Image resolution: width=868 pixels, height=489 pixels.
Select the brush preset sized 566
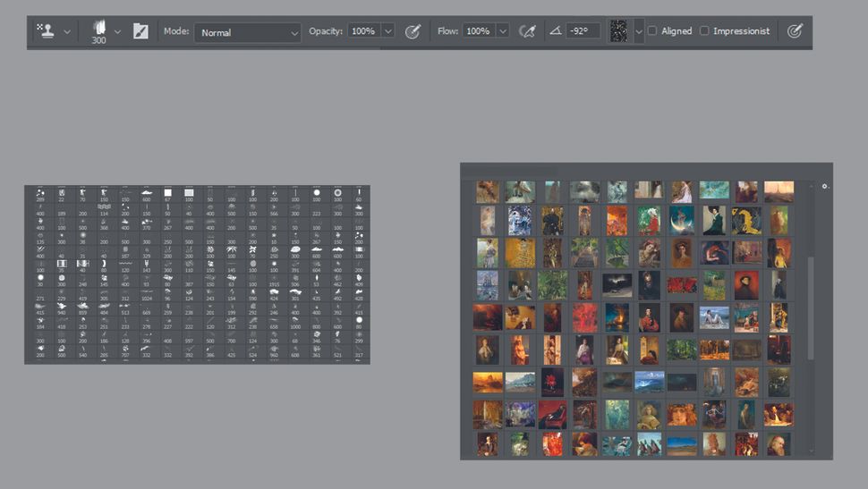coord(274,210)
